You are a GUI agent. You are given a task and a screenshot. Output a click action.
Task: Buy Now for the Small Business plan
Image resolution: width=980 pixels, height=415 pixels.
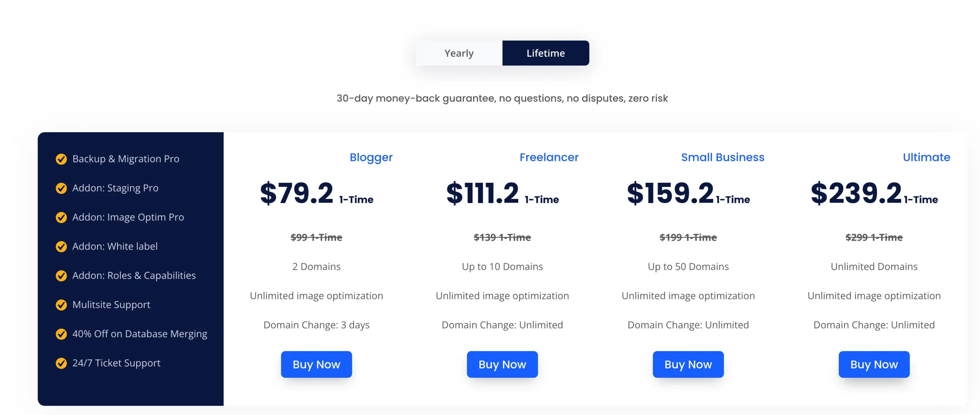[688, 364]
